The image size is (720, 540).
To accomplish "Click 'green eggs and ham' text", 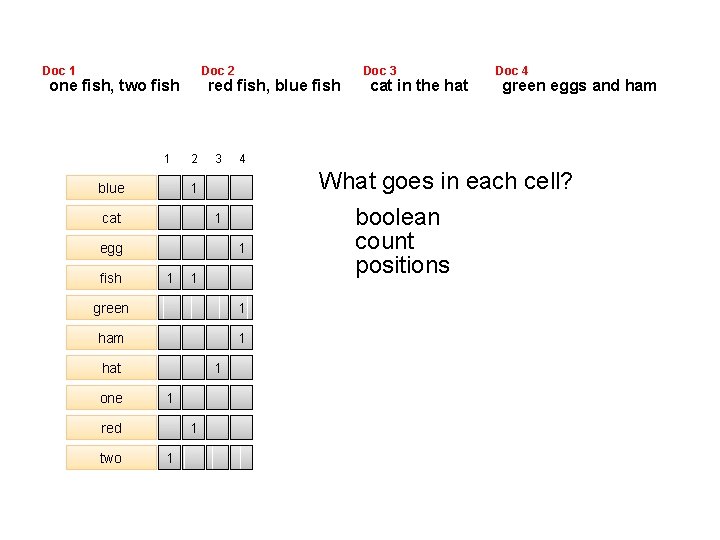I will tap(579, 85).
